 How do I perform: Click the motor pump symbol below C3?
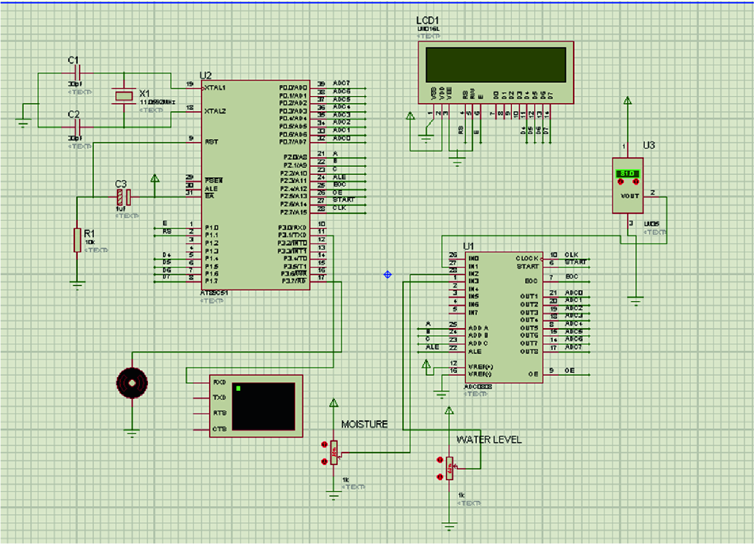click(132, 383)
